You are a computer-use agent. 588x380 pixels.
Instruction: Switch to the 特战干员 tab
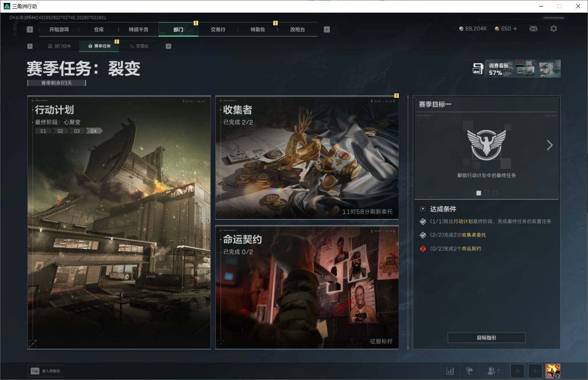(x=139, y=29)
